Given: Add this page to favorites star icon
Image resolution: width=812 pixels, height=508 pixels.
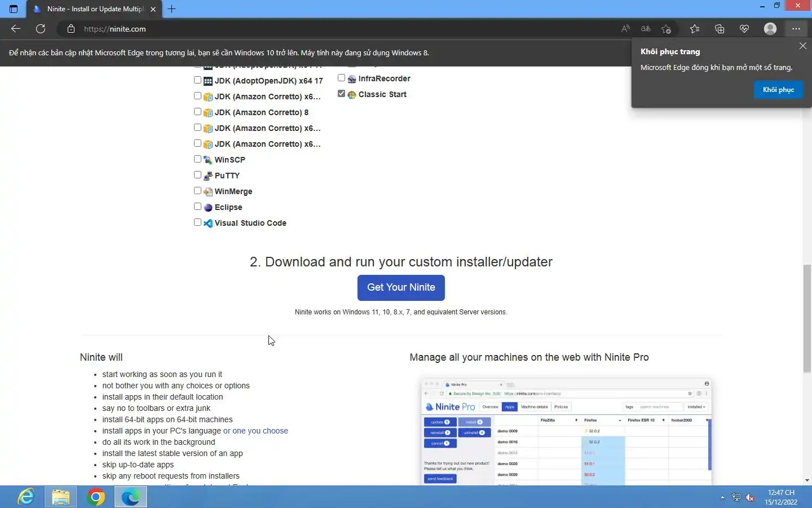Looking at the screenshot, I should point(667,29).
